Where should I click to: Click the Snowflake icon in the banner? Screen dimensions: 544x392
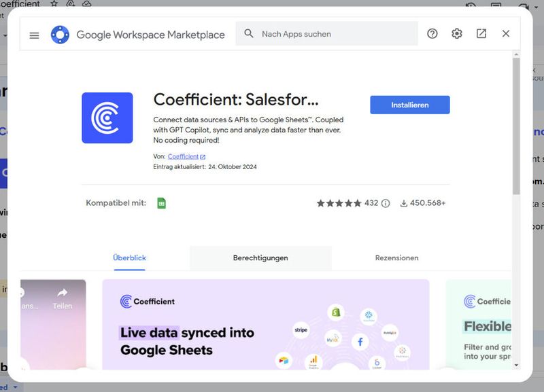[x=369, y=316]
